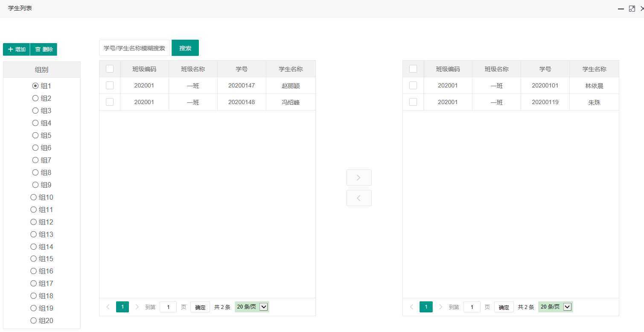The image size is (644, 332).
Task: Check the row for student 赵丽颖
Action: 110,85
